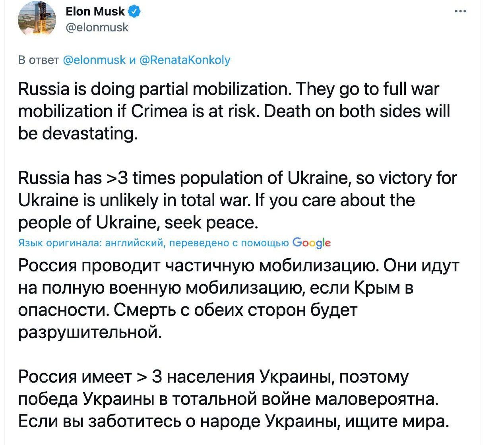Expand tweet actions with the three-dots control
Image resolution: width=504 pixels, height=445 pixels.
pyautogui.click(x=460, y=12)
